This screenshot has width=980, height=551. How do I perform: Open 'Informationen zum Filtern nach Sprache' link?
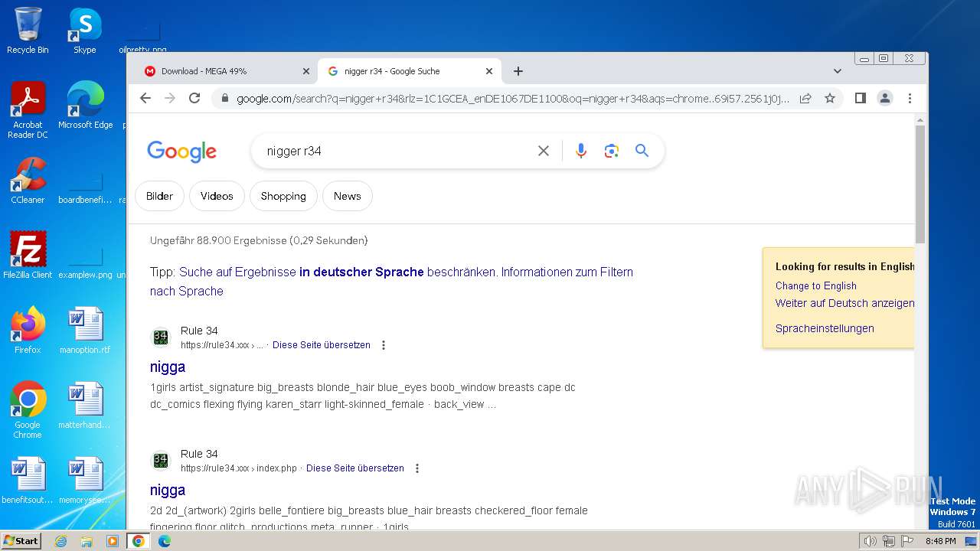click(x=391, y=282)
